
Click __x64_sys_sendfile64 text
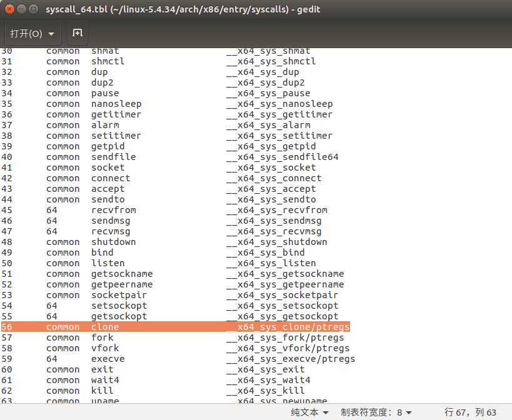tap(282, 157)
